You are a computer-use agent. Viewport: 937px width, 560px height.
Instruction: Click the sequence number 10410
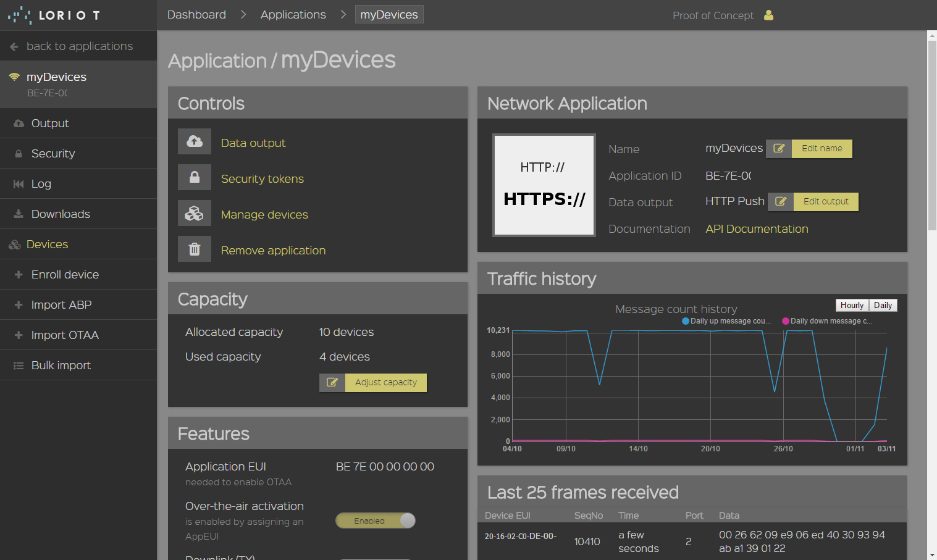click(x=587, y=541)
